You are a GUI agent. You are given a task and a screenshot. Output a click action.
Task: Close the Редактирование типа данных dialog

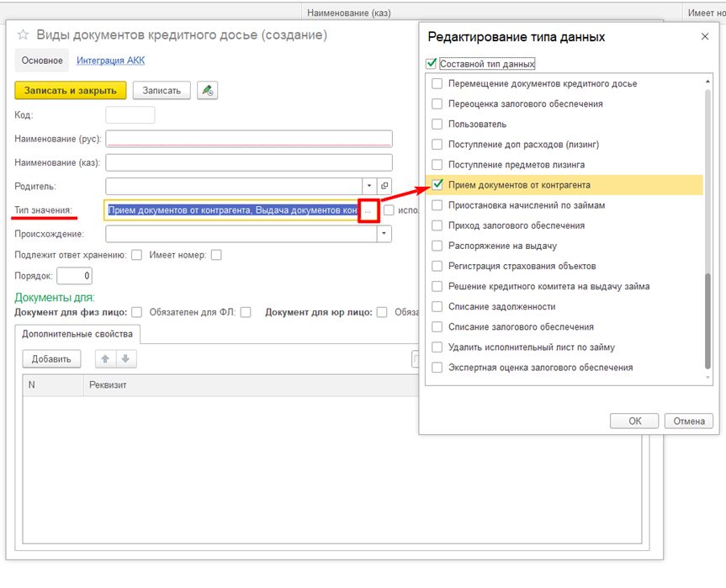tap(705, 36)
